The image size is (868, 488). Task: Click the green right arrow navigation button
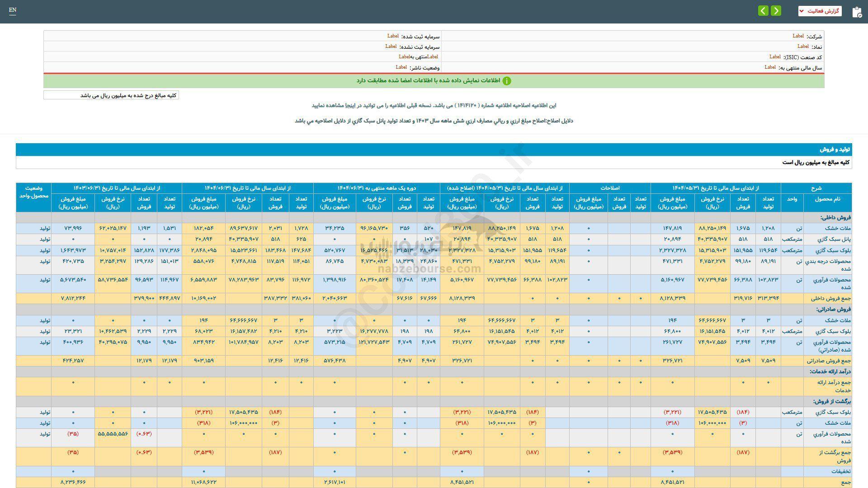(776, 11)
